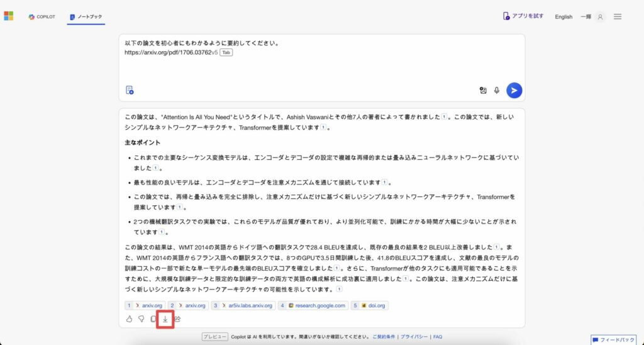The height and width of the screenshot is (345, 644).
Task: Click citation marker after 書かれました
Action: pos(443,117)
